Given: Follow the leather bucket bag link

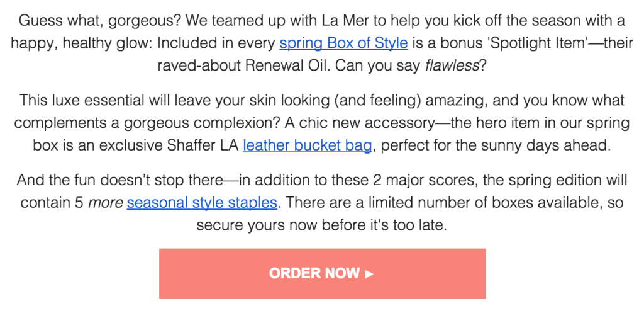Looking at the screenshot, I should [307, 145].
